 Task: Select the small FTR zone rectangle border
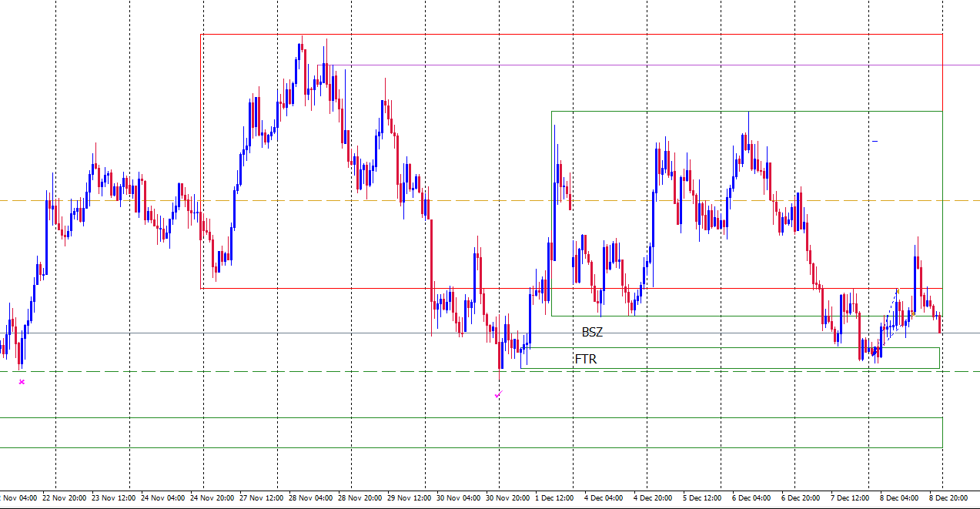(x=731, y=347)
